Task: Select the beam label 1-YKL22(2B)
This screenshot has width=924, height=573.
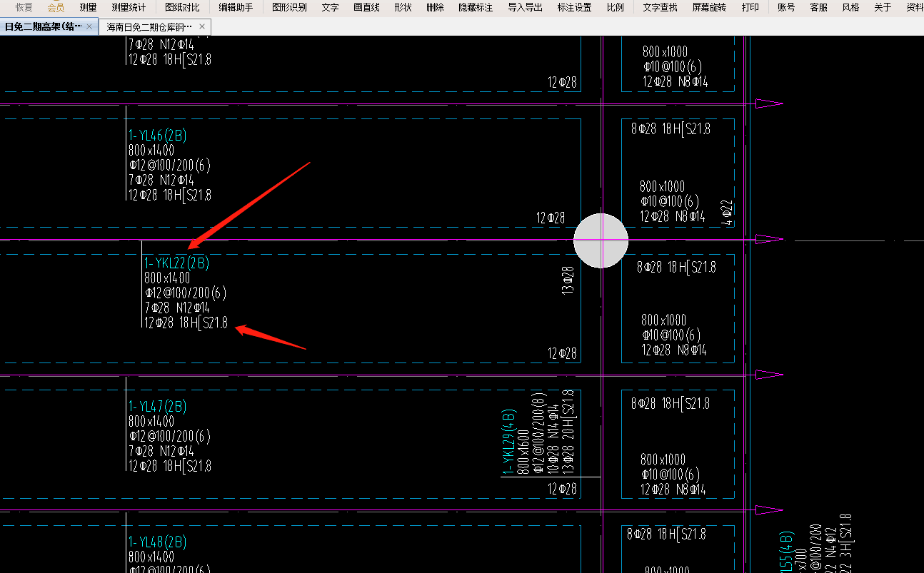Action: 176,263
